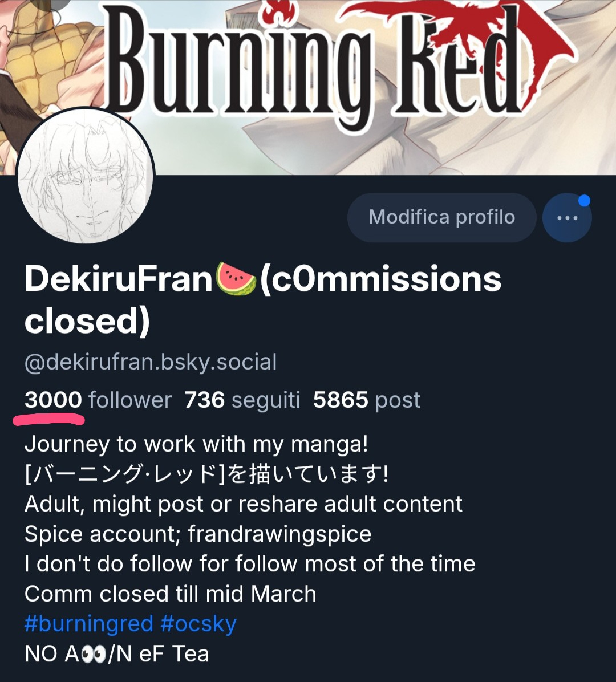Click the 'Comm closed till mid March' line
The height and width of the screenshot is (682, 616).
click(x=171, y=594)
